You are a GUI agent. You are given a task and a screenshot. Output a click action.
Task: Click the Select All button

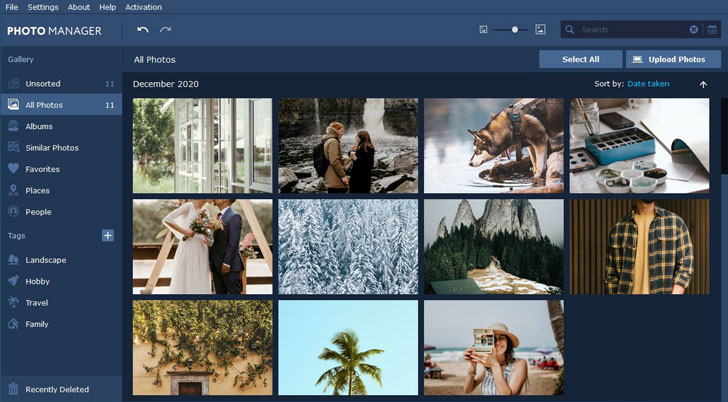pyautogui.click(x=580, y=59)
